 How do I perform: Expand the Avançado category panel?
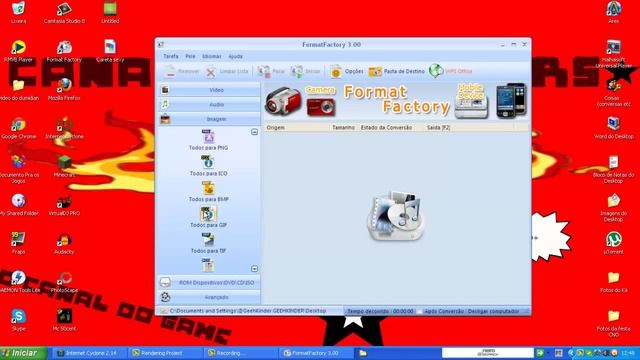[x=209, y=297]
